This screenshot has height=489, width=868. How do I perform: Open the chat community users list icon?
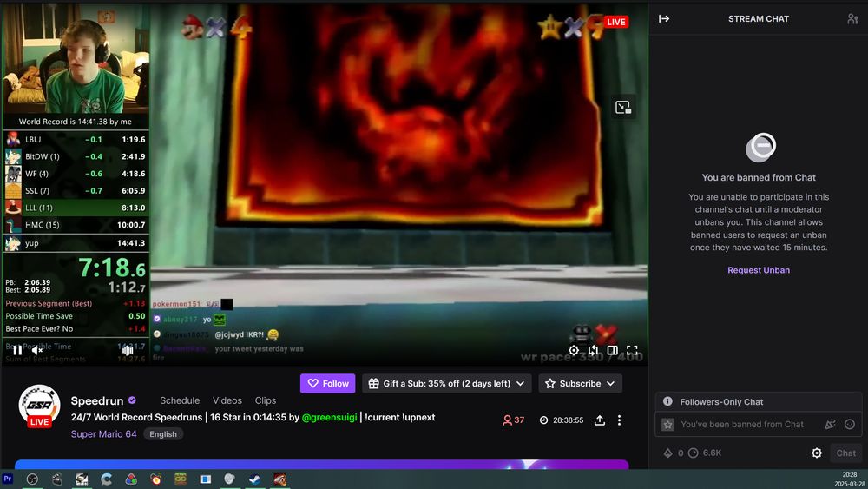click(x=852, y=19)
